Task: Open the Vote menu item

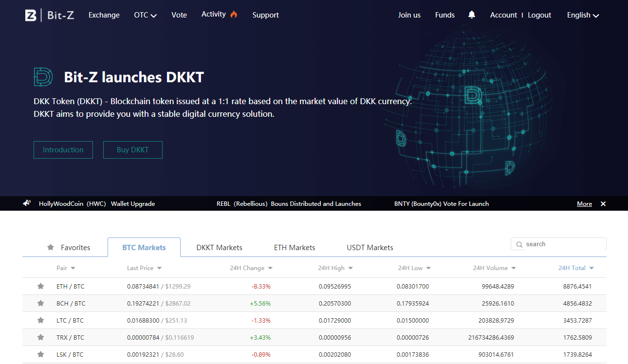Action: coord(179,15)
